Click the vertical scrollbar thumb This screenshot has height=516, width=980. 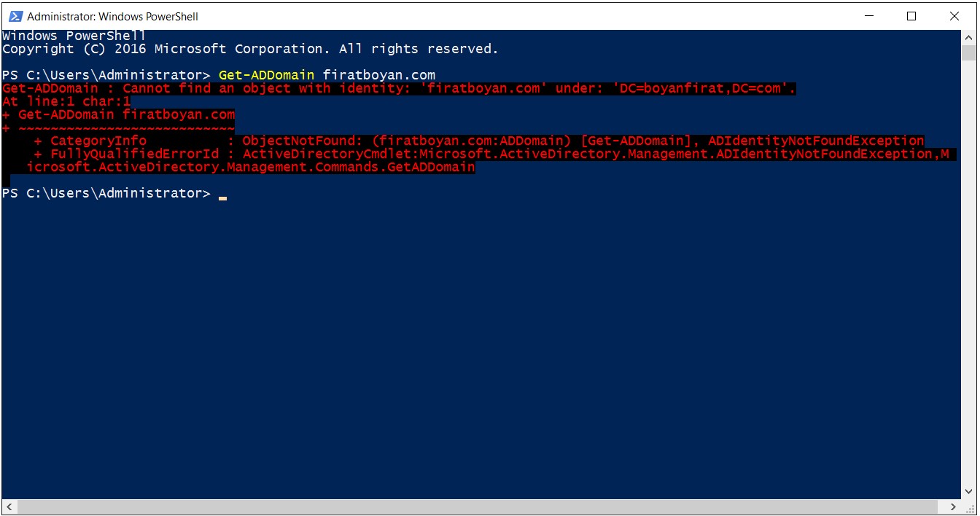(968, 52)
